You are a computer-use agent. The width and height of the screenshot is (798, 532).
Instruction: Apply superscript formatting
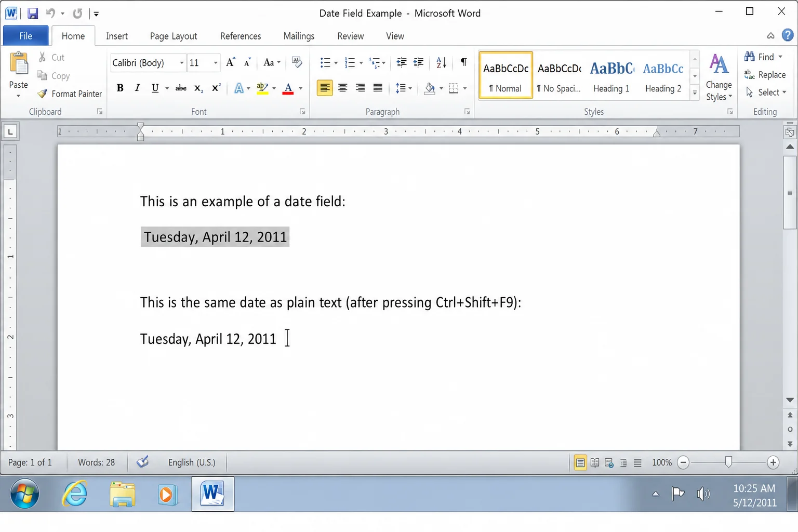(216, 88)
